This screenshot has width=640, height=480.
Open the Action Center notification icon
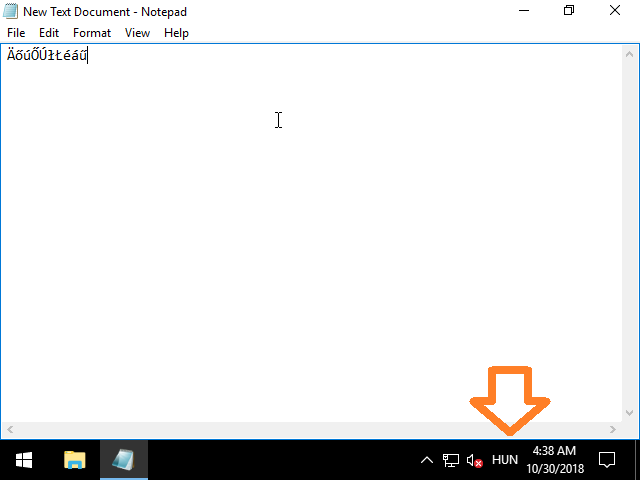(x=606, y=460)
